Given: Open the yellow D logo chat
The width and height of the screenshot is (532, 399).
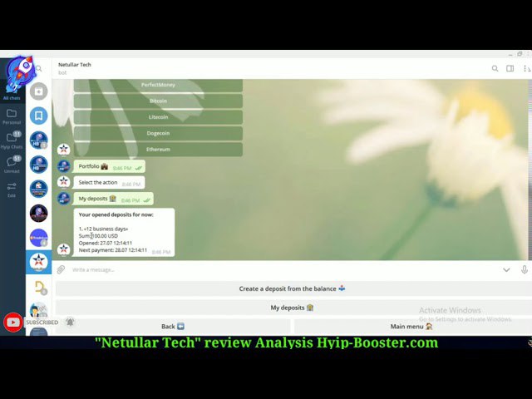Looking at the screenshot, I should [41, 288].
